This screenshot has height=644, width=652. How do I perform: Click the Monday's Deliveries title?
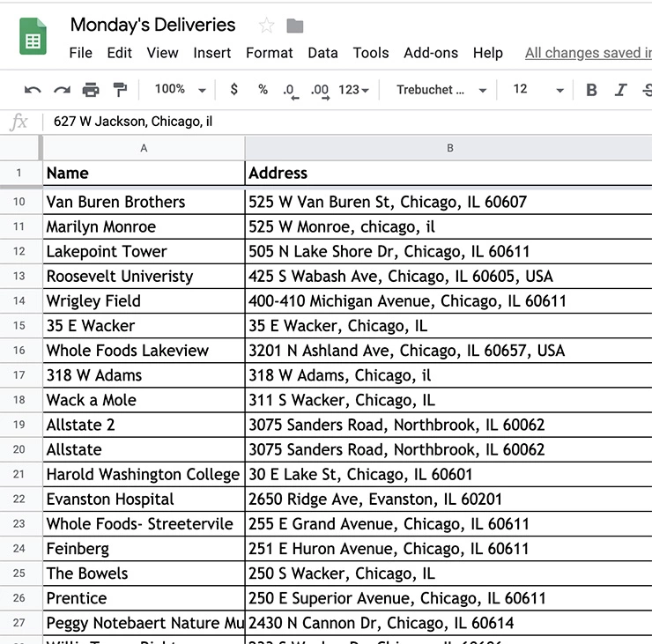(152, 25)
